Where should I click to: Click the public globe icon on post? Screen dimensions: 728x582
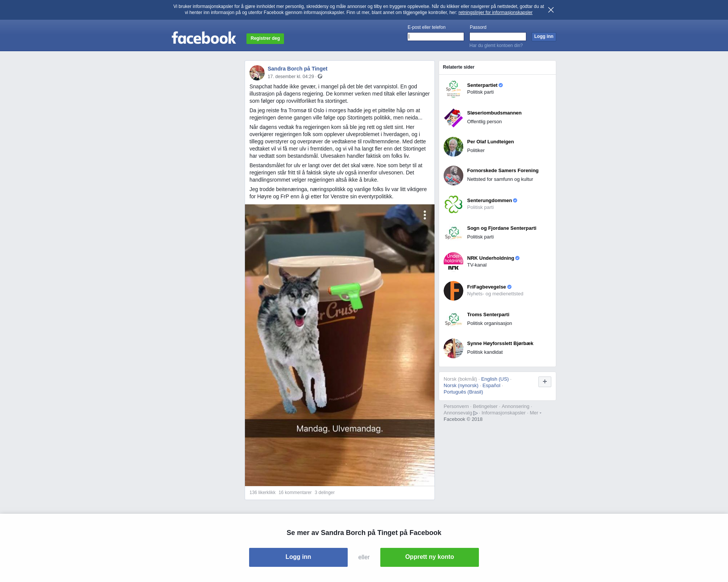click(320, 77)
